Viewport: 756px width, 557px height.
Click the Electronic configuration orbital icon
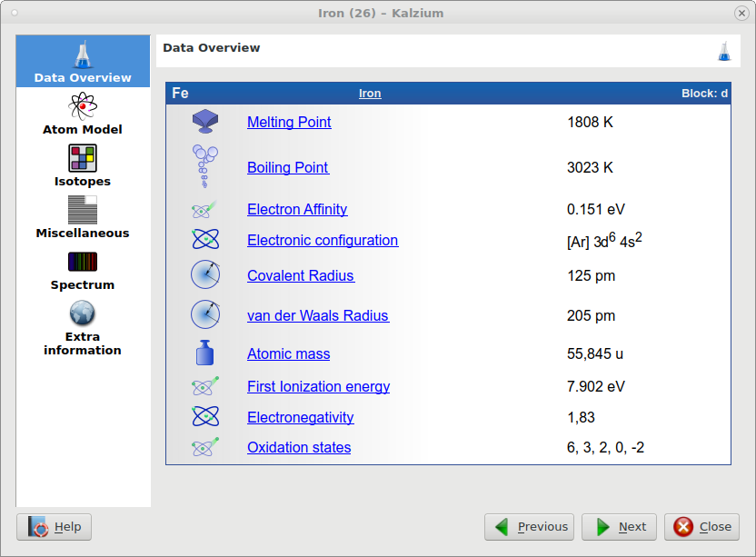205,239
